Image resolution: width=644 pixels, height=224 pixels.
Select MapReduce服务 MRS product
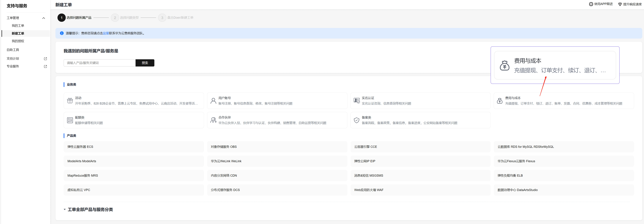tap(134, 176)
